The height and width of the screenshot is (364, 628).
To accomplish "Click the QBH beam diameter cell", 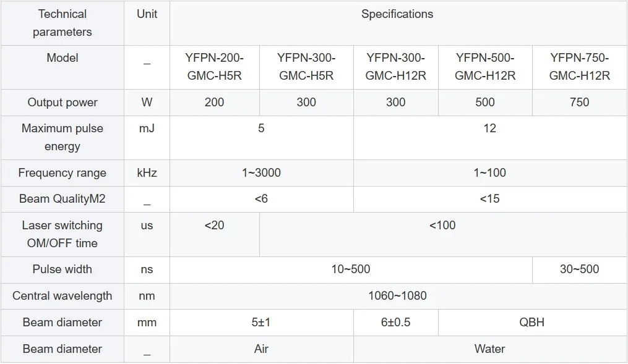I will point(533,323).
